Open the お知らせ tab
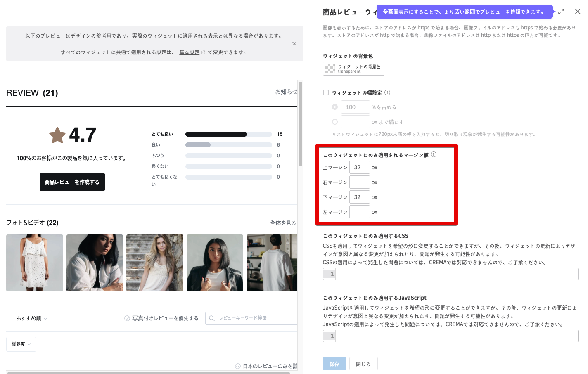This screenshot has height=374, width=588. pos(286,92)
